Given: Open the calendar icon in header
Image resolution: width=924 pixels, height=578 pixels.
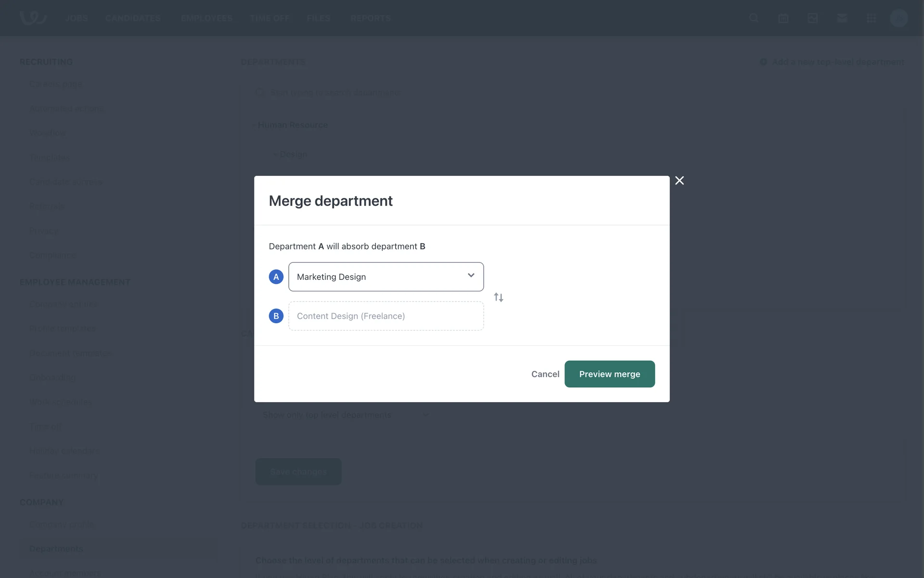Looking at the screenshot, I should click(x=783, y=18).
